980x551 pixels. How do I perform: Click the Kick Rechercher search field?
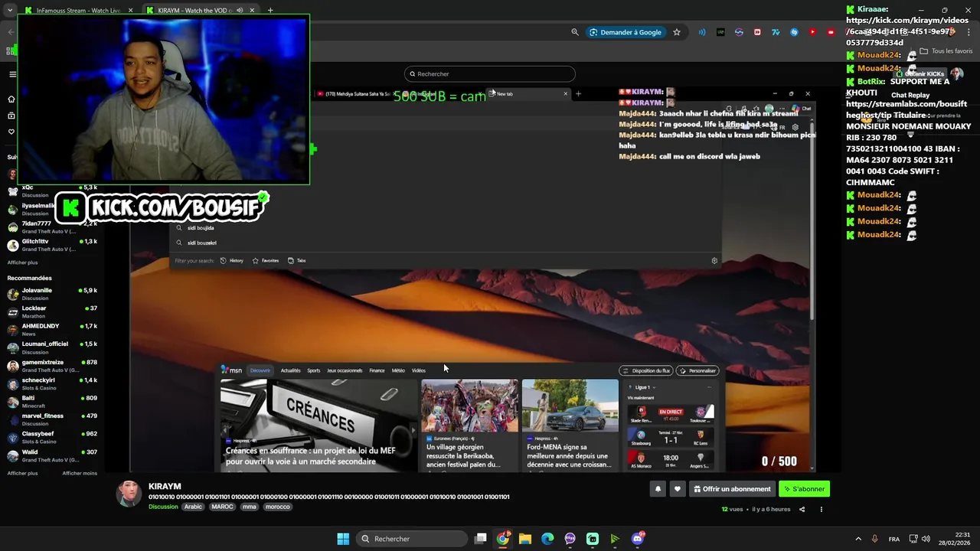point(490,74)
